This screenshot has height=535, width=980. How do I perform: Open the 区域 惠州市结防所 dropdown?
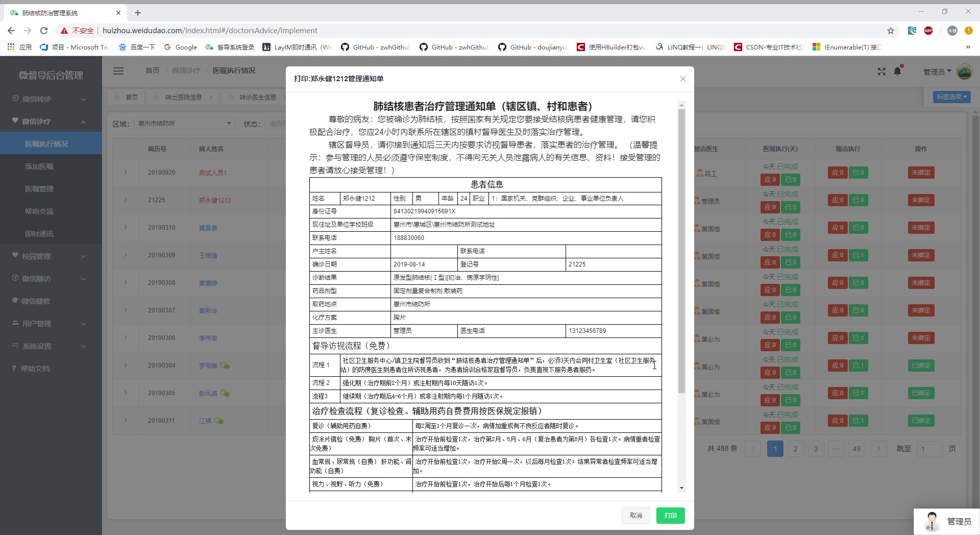tap(185, 124)
